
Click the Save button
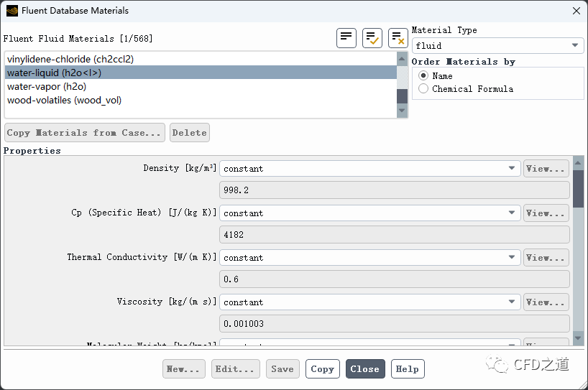282,369
